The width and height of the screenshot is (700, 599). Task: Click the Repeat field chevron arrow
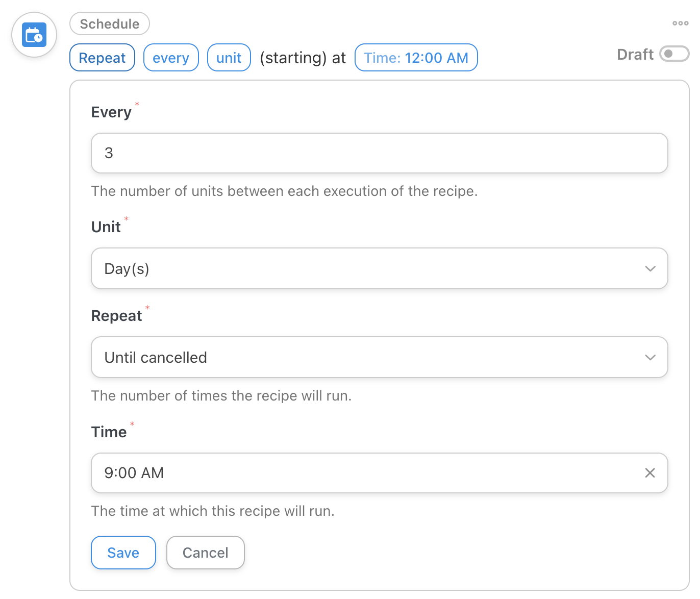pos(649,358)
